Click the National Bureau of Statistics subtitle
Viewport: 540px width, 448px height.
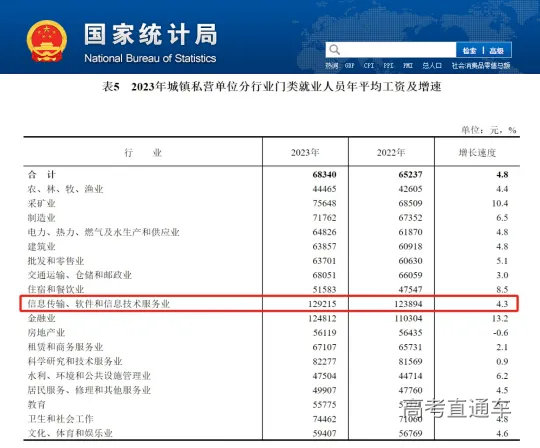click(150, 58)
